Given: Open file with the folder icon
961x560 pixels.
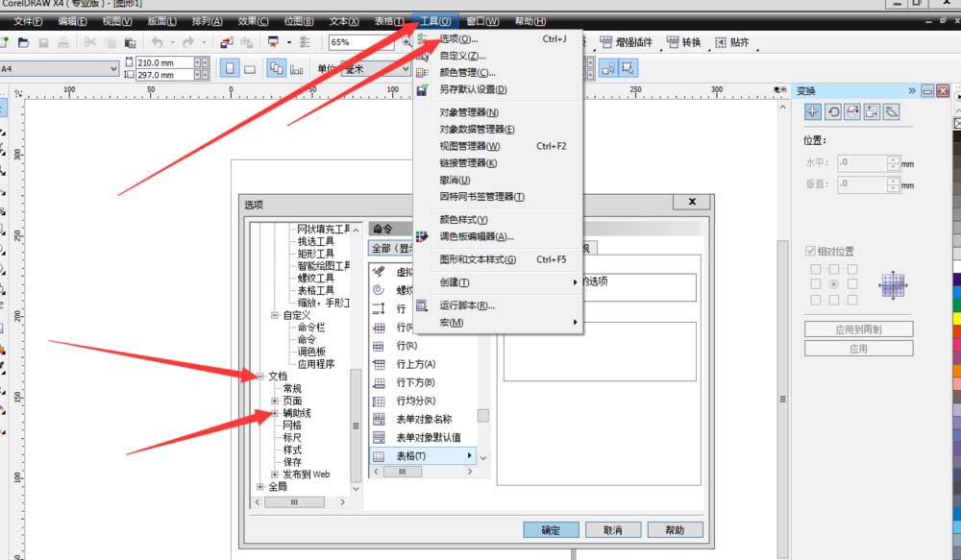Looking at the screenshot, I should click(23, 42).
